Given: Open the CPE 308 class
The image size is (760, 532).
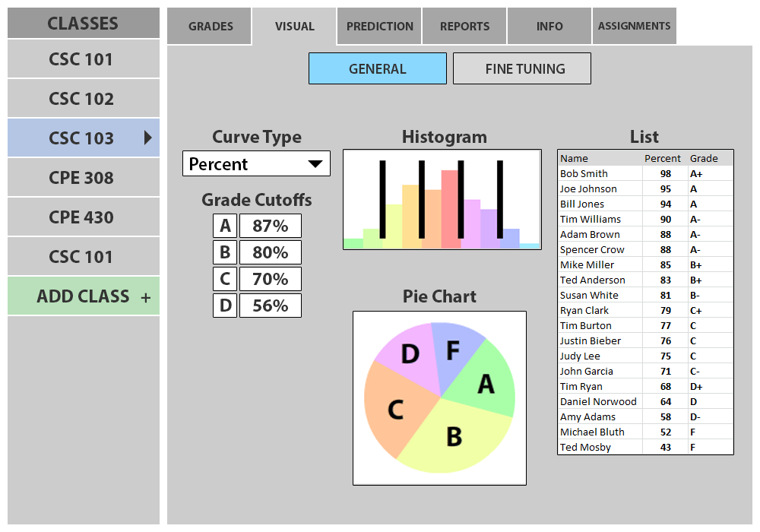Looking at the screenshot, I should [81, 178].
